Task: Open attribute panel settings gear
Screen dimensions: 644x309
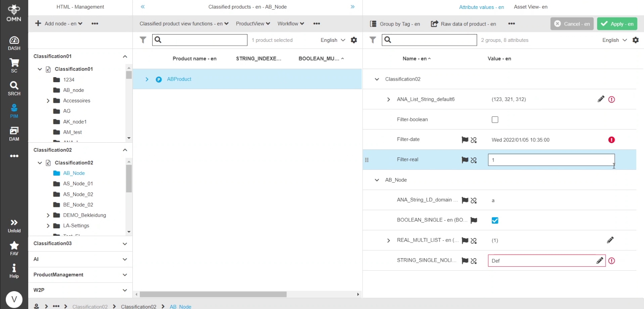Action: click(635, 40)
